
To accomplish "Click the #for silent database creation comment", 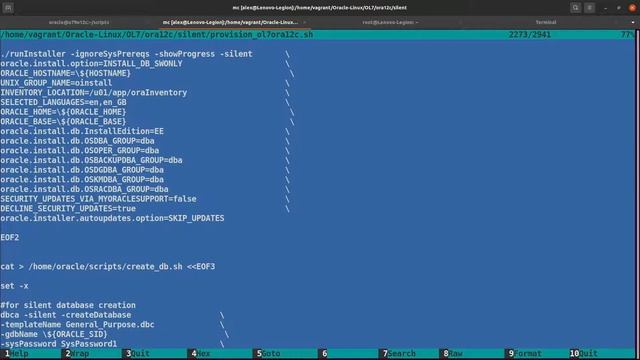I will (x=68, y=305).
